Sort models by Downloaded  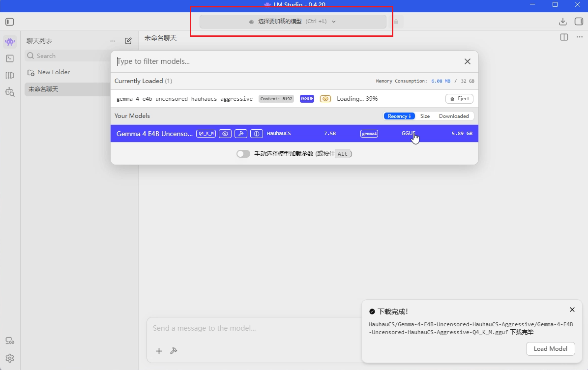click(x=454, y=116)
